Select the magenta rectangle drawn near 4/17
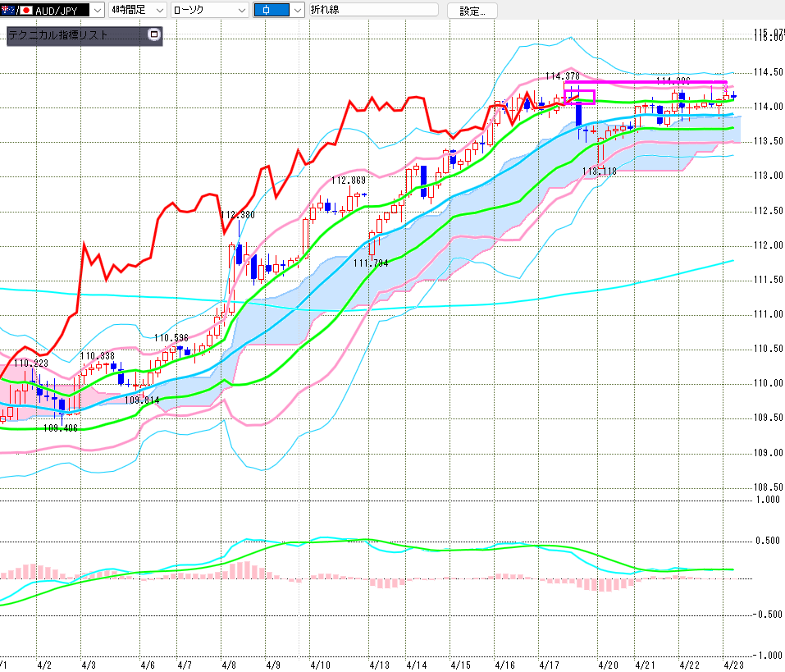 tap(579, 97)
